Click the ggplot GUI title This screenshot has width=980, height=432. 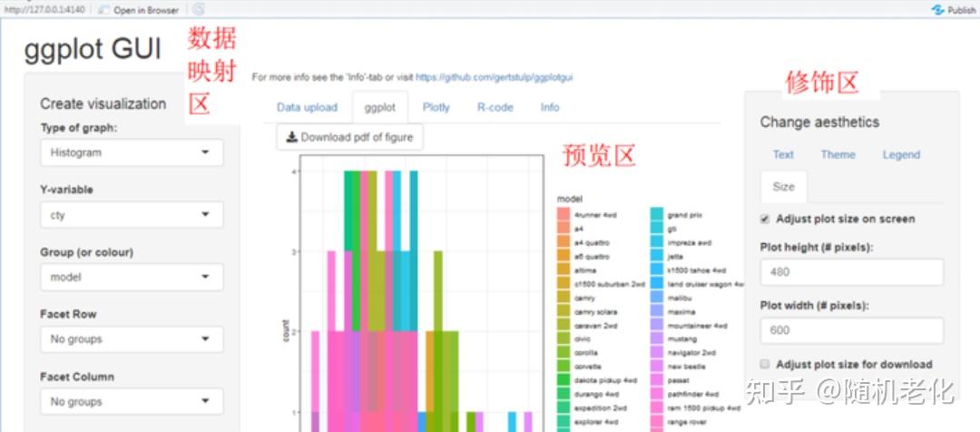click(93, 49)
